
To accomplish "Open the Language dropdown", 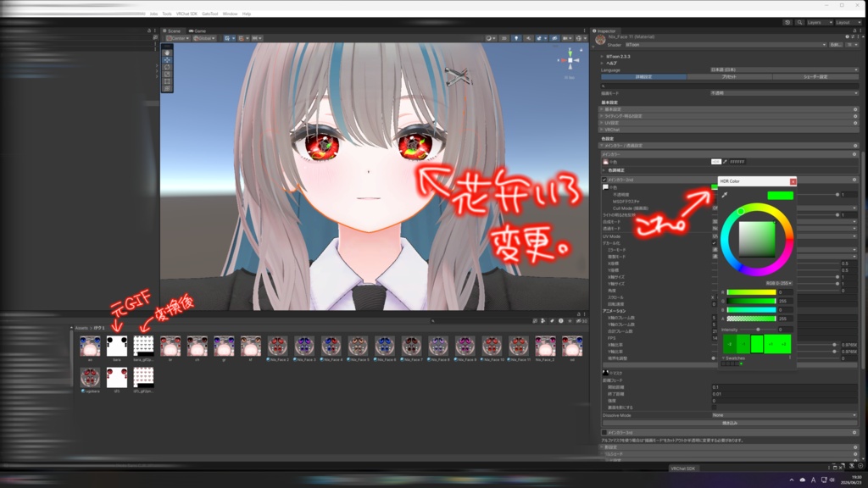I will [x=784, y=69].
